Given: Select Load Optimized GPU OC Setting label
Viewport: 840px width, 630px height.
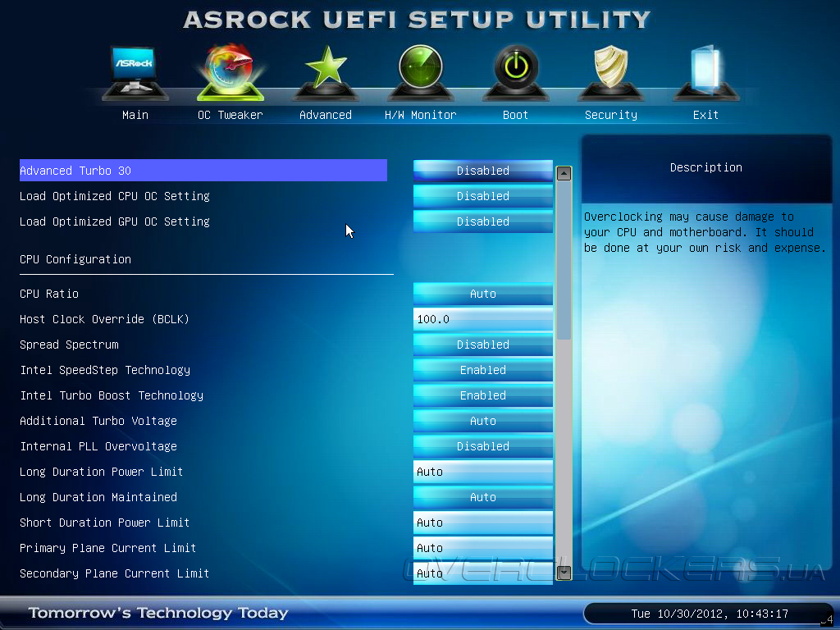Looking at the screenshot, I should [115, 221].
